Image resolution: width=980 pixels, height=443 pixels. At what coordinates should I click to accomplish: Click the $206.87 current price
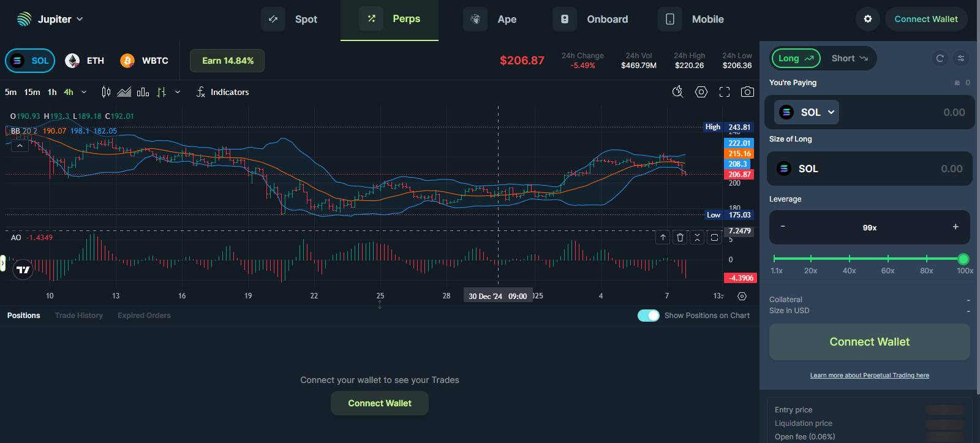pyautogui.click(x=522, y=61)
